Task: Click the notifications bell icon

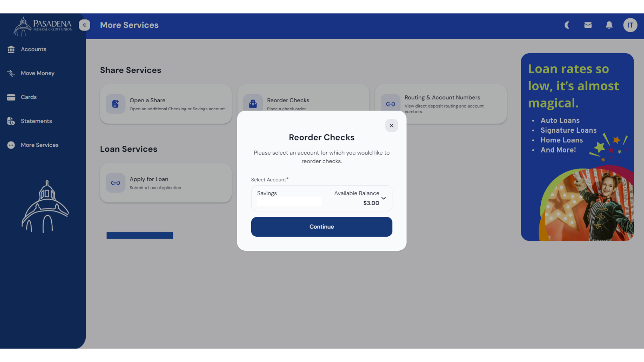Action: [609, 25]
